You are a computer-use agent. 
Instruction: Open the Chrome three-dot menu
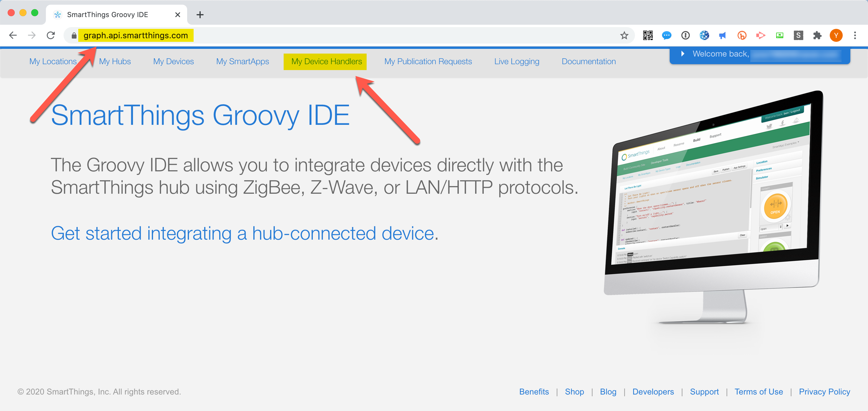(855, 35)
